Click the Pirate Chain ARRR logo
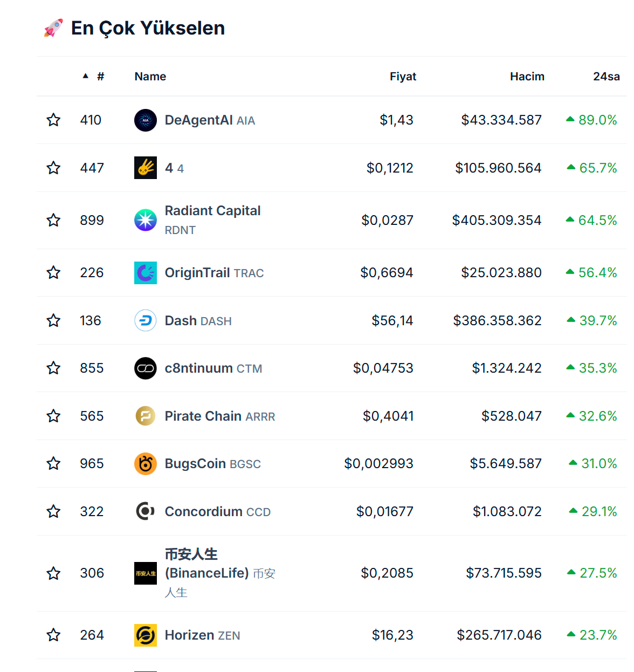This screenshot has height=672, width=634. [145, 416]
